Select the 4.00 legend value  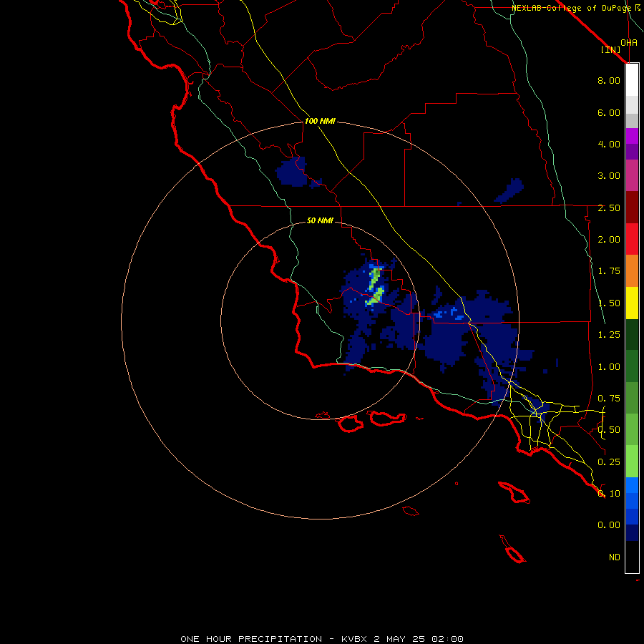(609, 144)
